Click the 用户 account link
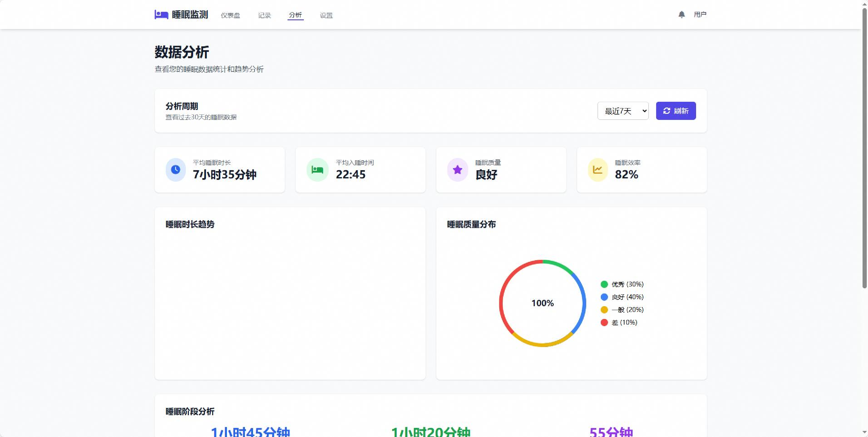 click(700, 15)
